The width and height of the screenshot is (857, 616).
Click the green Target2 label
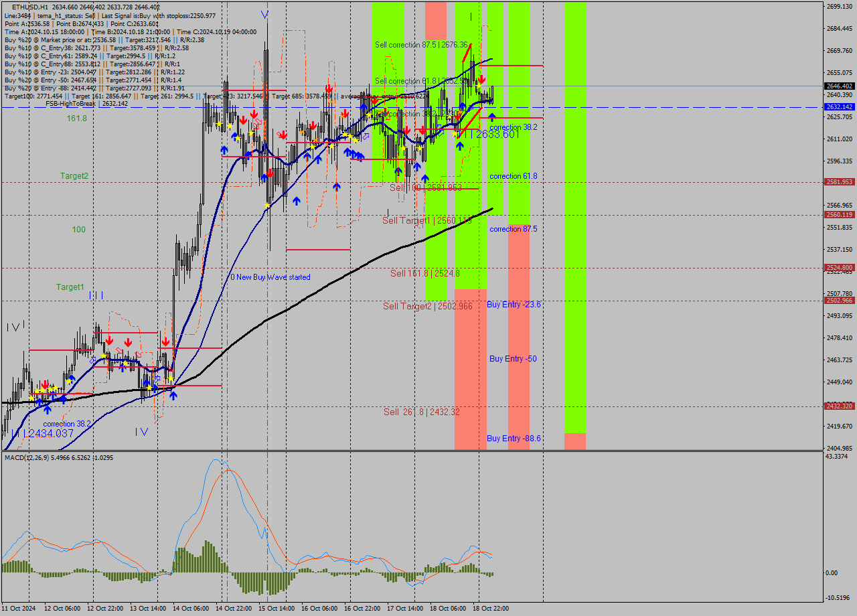click(74, 176)
